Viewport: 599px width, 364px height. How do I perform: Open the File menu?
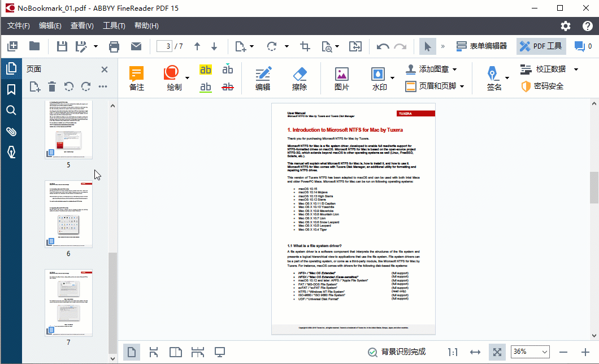click(18, 25)
